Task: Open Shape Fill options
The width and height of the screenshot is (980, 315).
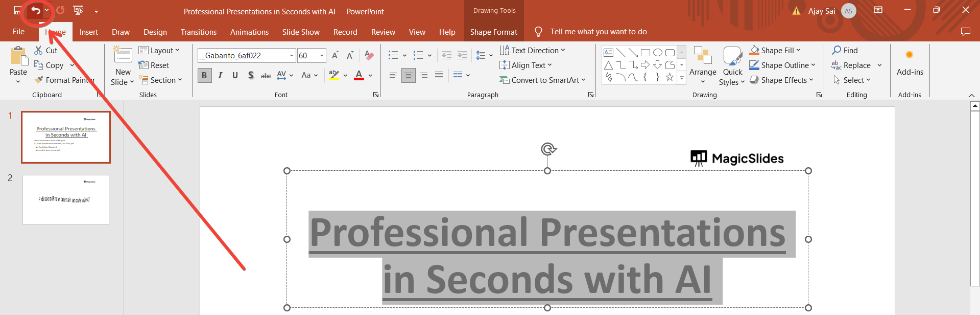Action: tap(775, 50)
